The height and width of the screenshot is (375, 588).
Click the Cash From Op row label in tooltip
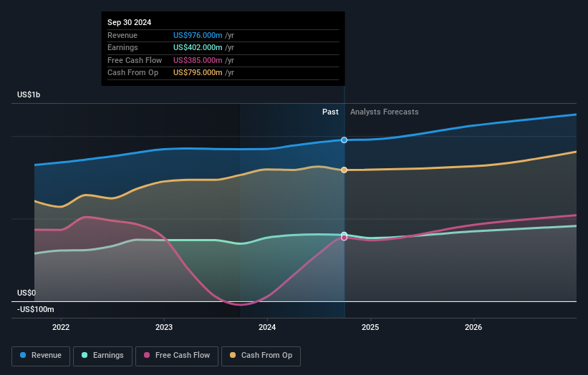point(132,73)
